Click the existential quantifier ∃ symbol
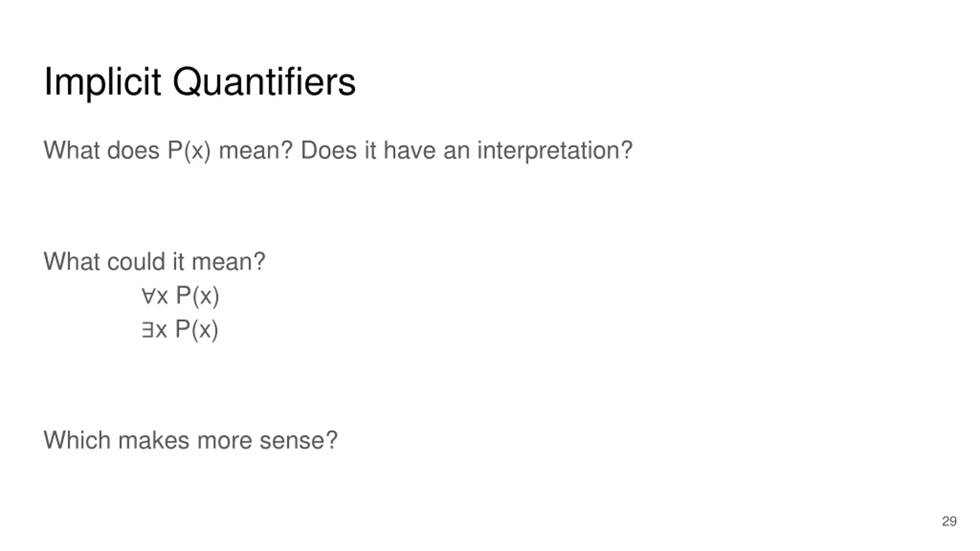 tap(147, 330)
